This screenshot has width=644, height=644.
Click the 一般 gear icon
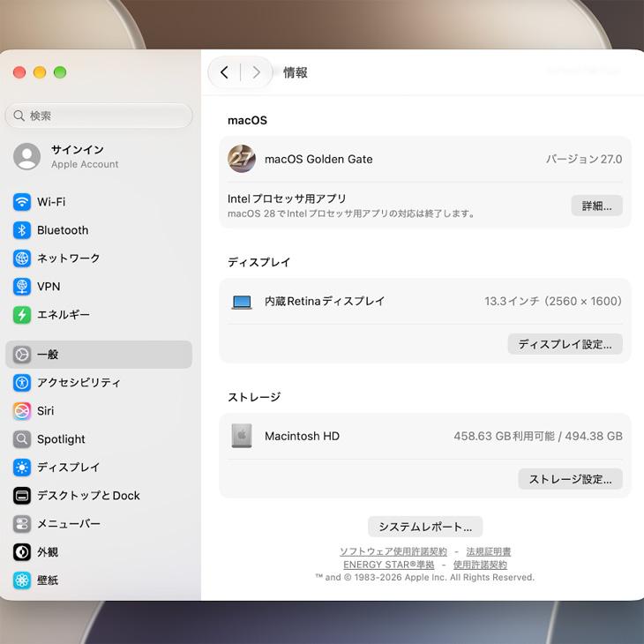(22, 355)
